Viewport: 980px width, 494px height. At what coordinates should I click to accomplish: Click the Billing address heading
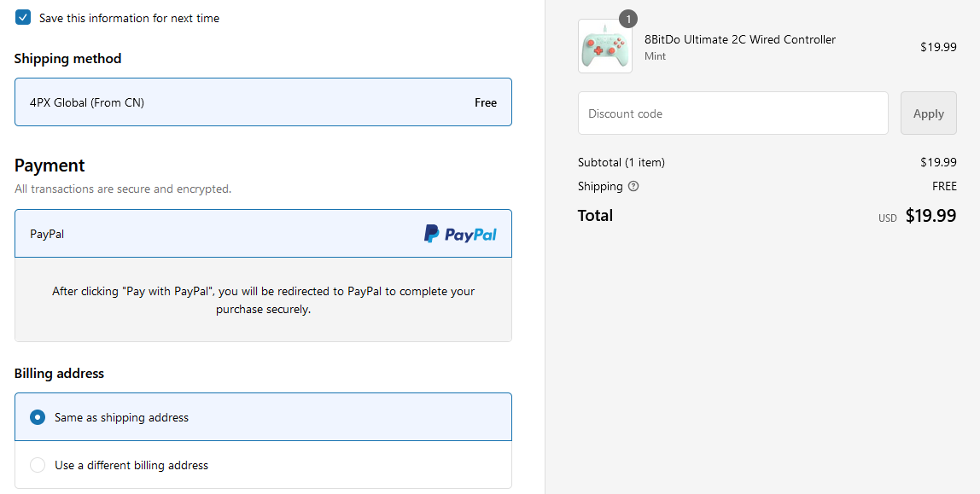(60, 374)
